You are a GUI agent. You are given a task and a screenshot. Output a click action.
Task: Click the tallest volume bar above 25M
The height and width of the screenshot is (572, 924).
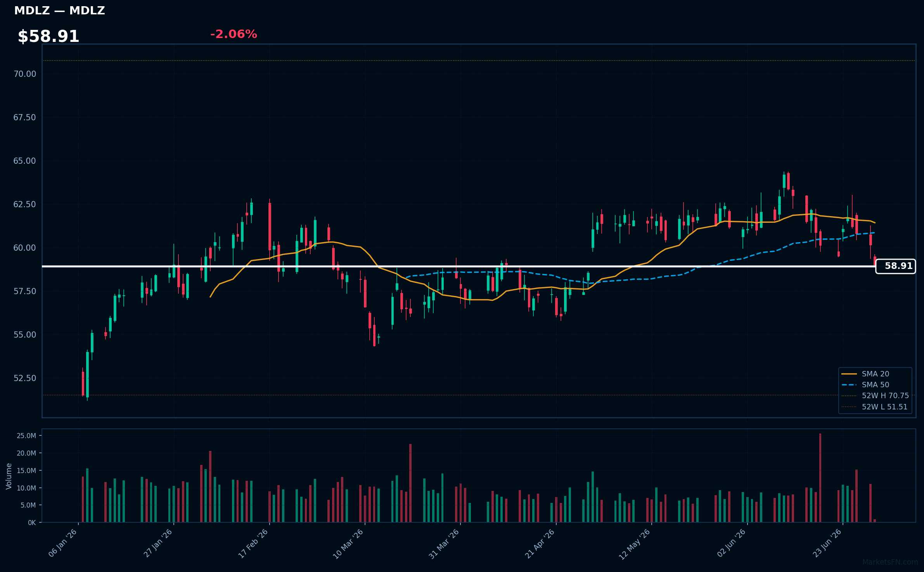820,478
